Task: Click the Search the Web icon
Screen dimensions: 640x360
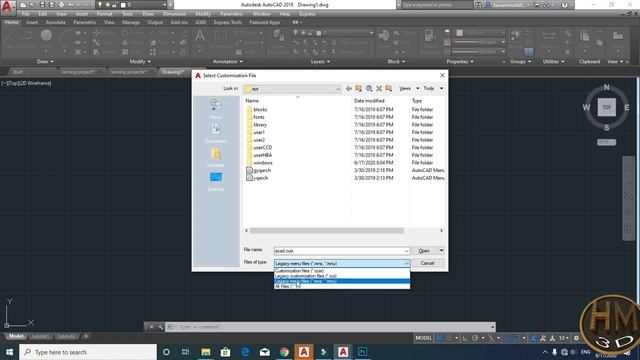Action: pos(369,89)
